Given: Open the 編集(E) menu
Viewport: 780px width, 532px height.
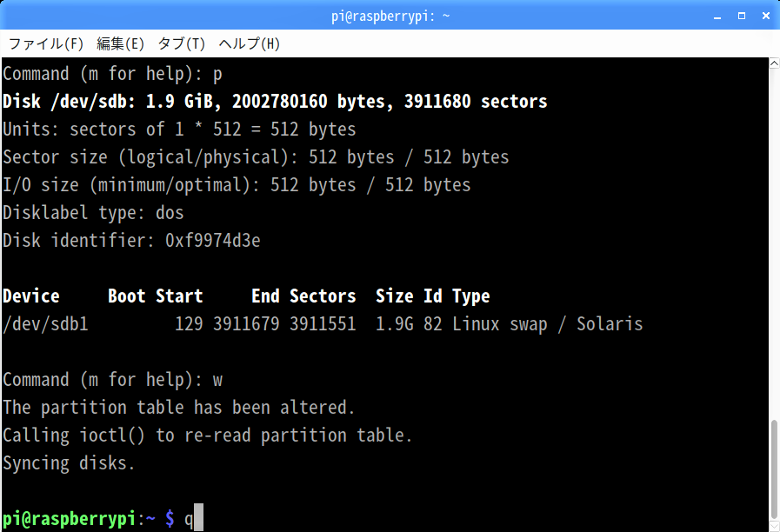Looking at the screenshot, I should click(x=120, y=43).
